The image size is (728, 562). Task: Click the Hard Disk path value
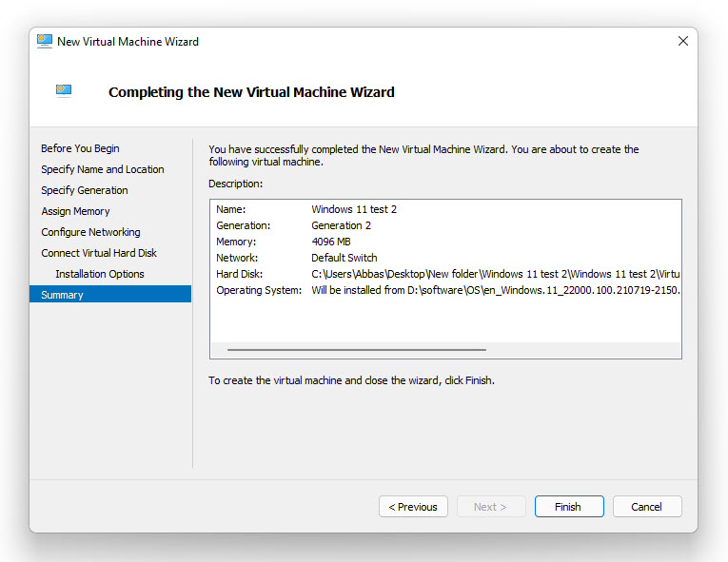pyautogui.click(x=496, y=274)
